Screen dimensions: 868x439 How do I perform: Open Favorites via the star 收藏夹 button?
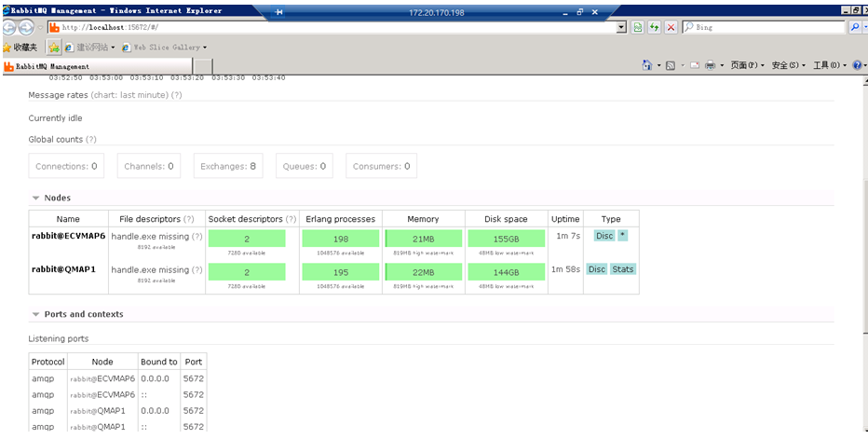tap(20, 48)
